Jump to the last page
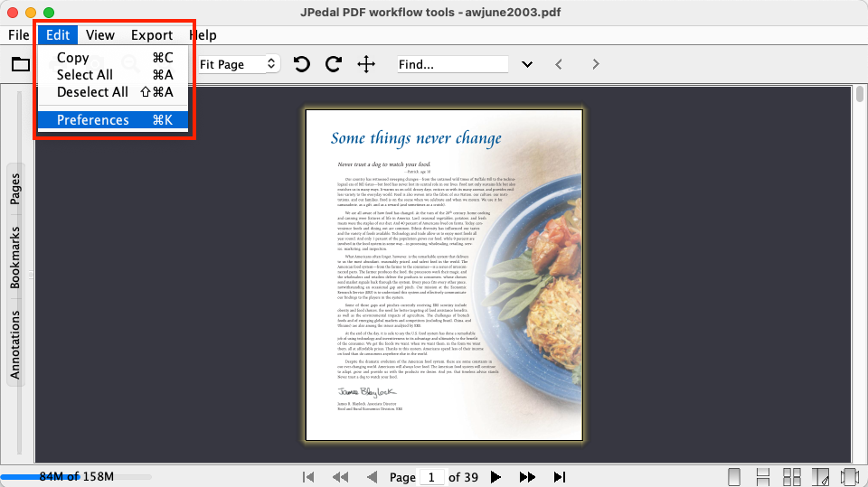The image size is (868, 487). click(x=560, y=477)
